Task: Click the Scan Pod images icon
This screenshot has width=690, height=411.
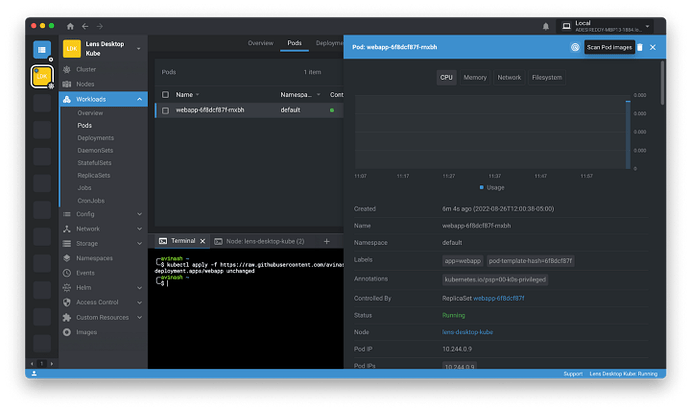Action: (x=575, y=47)
